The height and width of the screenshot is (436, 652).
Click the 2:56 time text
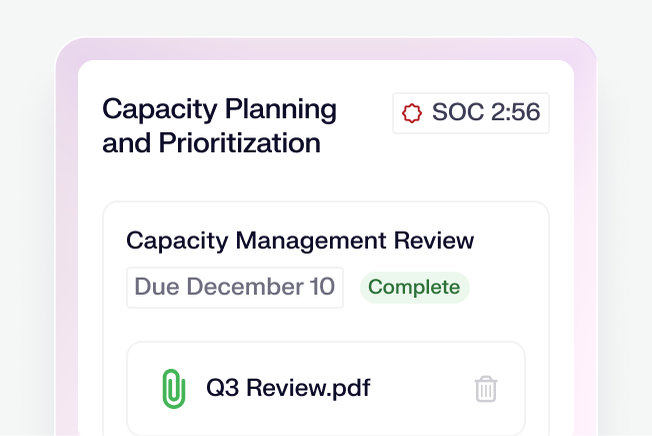point(514,113)
